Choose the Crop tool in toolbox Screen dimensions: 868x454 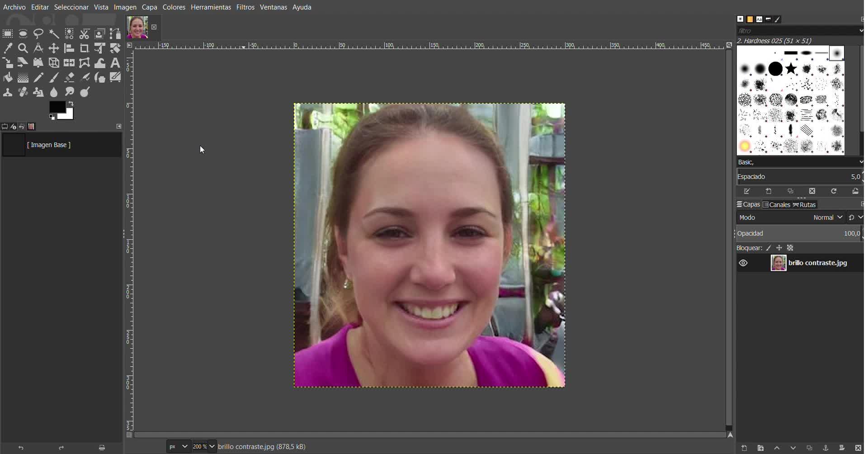click(x=85, y=48)
